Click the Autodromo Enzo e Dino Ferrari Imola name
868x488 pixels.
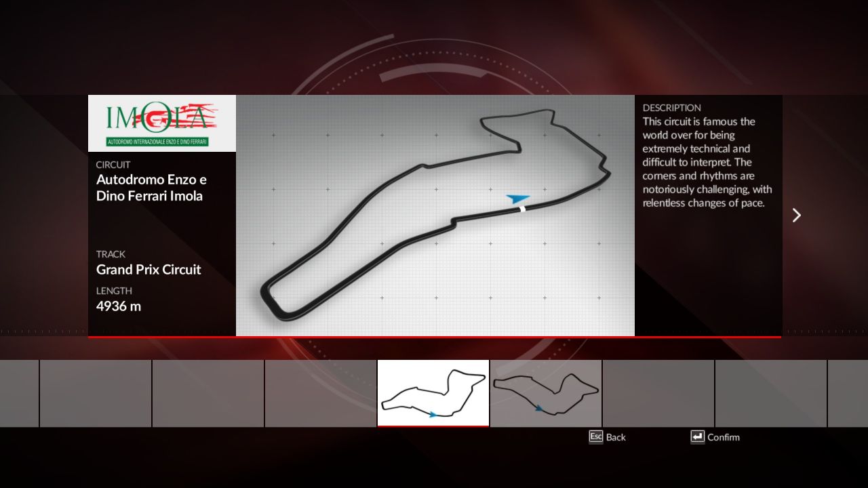[x=151, y=188]
